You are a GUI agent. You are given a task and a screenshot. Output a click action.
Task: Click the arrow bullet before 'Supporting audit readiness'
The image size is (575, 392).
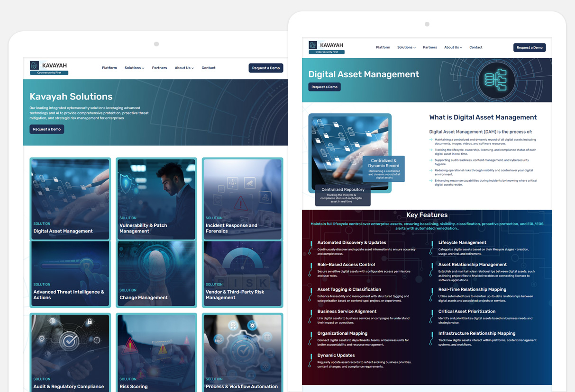431,160
